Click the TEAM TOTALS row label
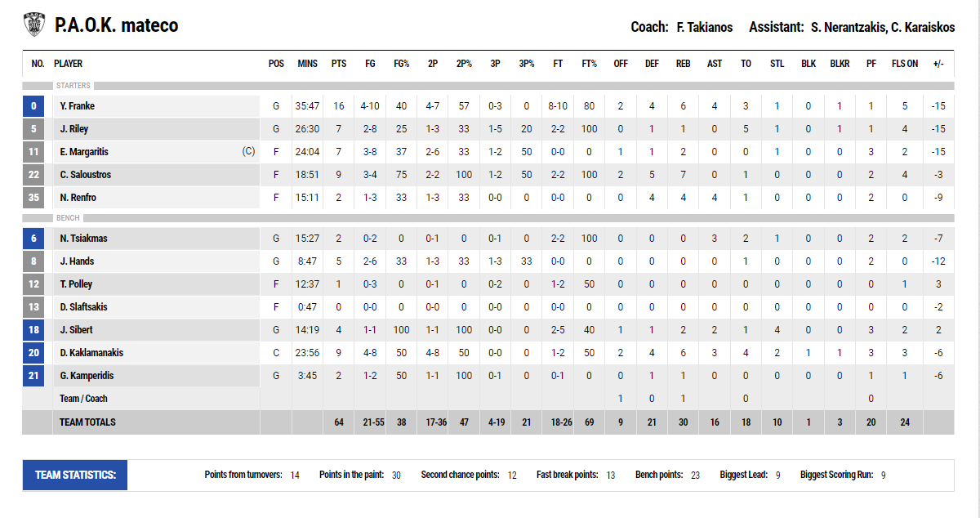The image size is (980, 518). point(87,422)
